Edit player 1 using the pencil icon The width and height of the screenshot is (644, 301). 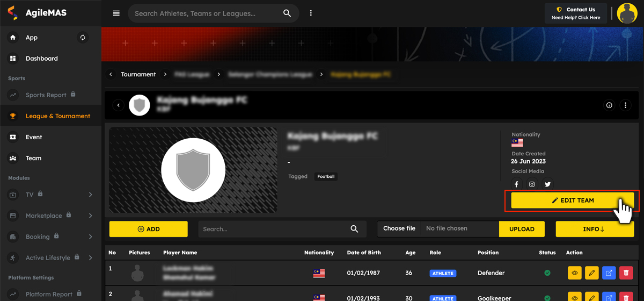[x=591, y=273]
